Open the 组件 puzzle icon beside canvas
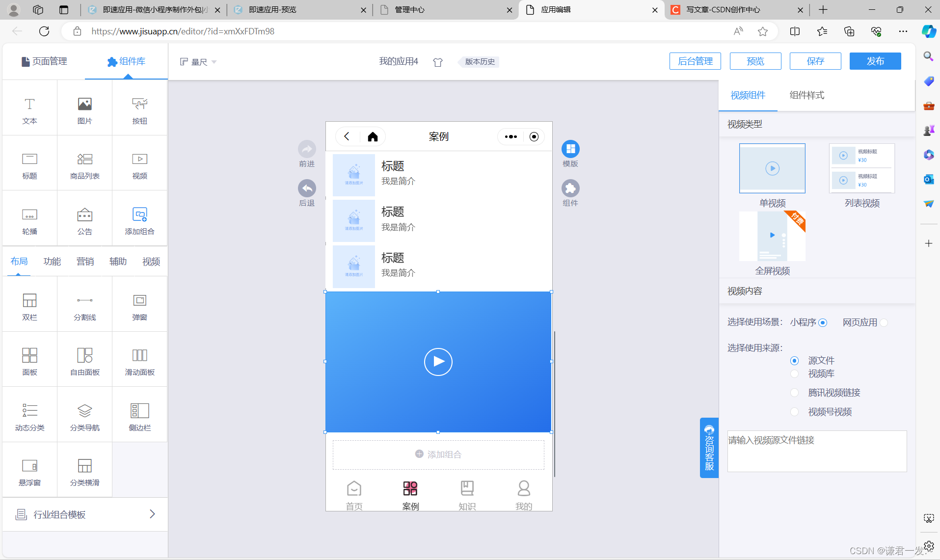 coord(570,188)
